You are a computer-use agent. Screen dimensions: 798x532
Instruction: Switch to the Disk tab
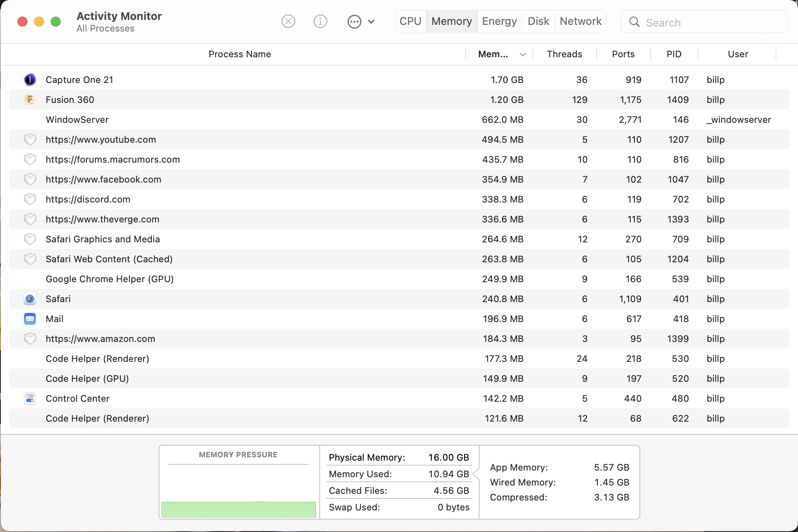[x=539, y=21]
